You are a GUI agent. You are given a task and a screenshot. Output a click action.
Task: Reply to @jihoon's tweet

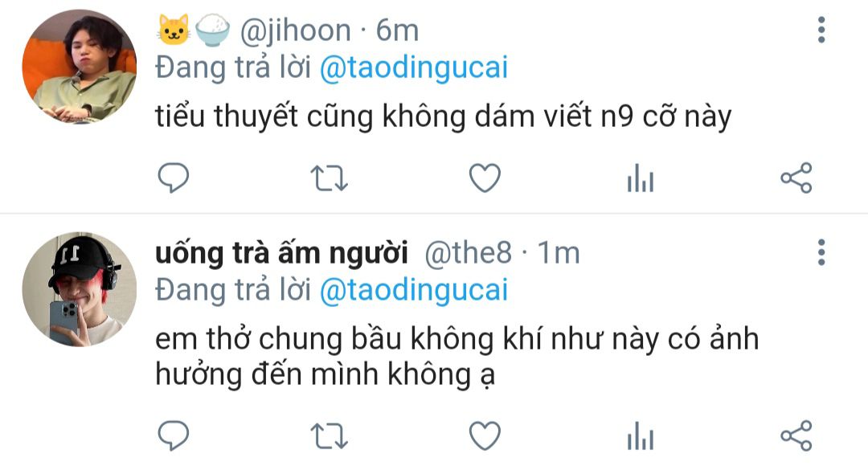(174, 178)
